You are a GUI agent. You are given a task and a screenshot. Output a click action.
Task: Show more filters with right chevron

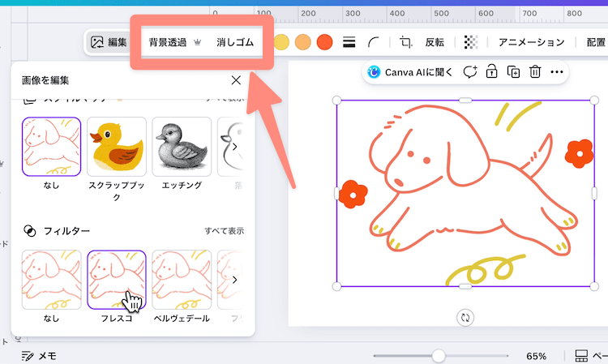(x=234, y=280)
